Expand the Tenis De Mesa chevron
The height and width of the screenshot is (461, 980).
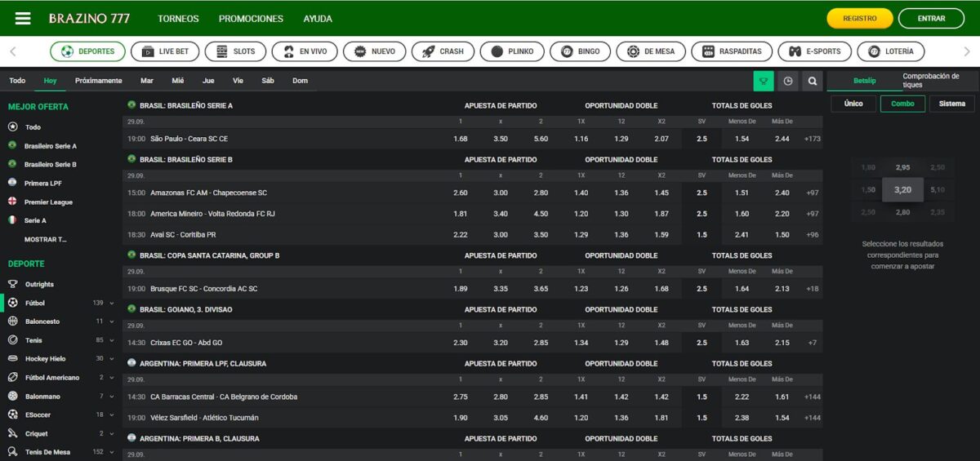pos(112,452)
